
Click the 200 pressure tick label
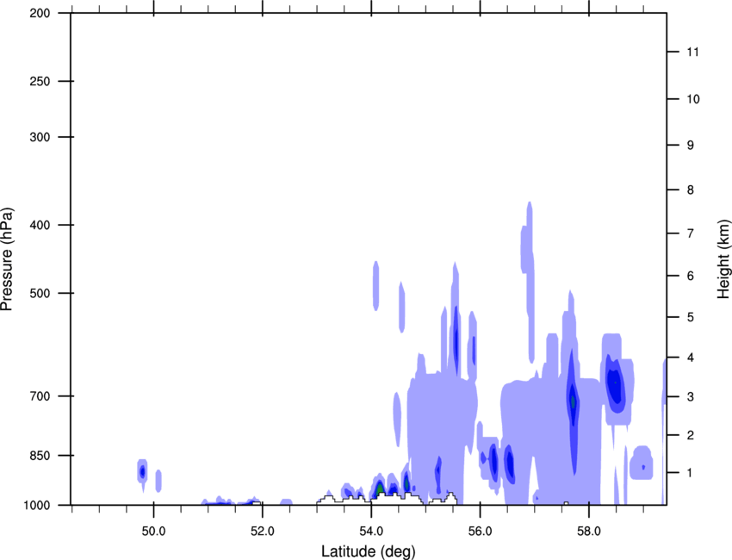click(x=40, y=13)
